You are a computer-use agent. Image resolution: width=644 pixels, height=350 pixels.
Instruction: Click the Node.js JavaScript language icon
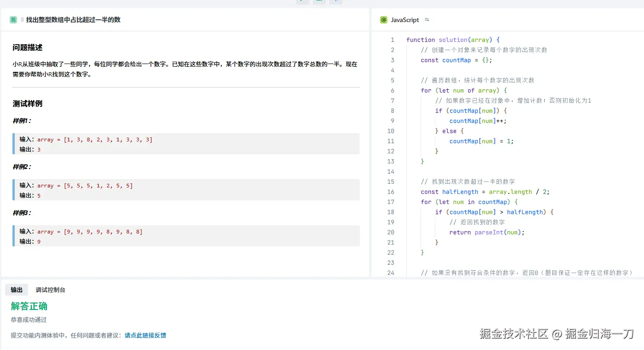point(383,20)
